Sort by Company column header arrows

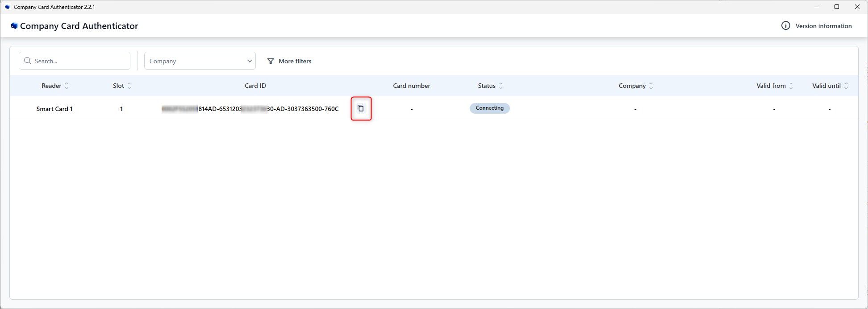tap(651, 86)
